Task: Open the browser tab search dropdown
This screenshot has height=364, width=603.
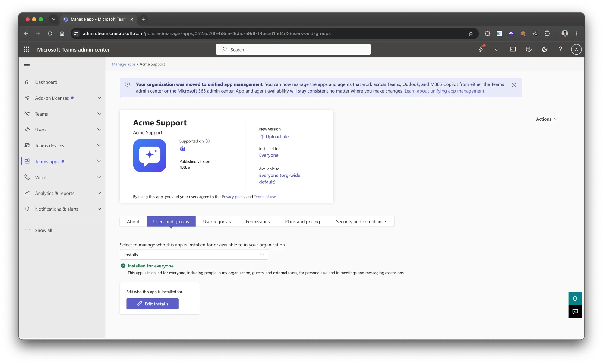Action: 54,19
